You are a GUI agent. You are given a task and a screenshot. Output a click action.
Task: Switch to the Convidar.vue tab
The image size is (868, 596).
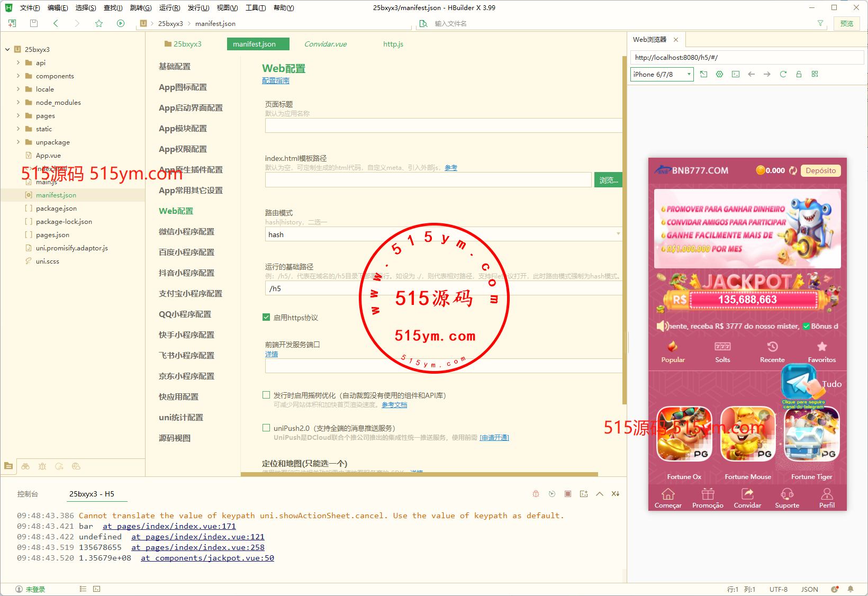click(x=325, y=44)
